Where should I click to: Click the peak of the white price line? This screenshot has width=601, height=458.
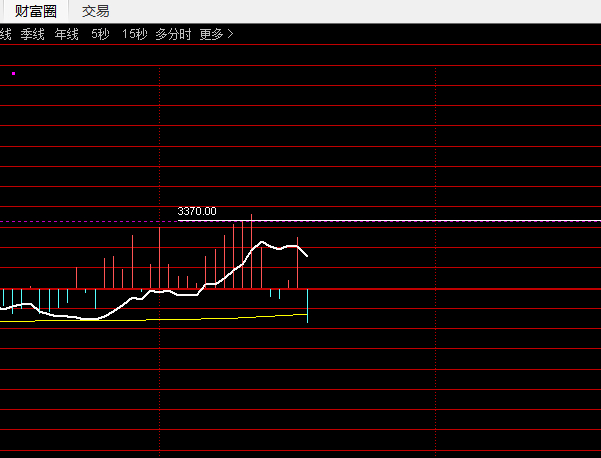pos(262,242)
